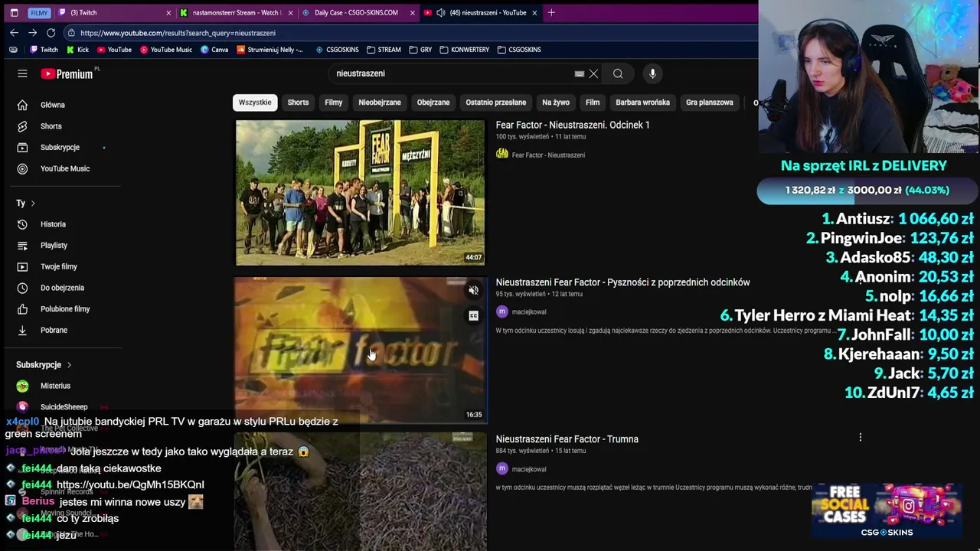
Task: Go forward with browser forward arrow
Action: pyautogui.click(x=32, y=33)
